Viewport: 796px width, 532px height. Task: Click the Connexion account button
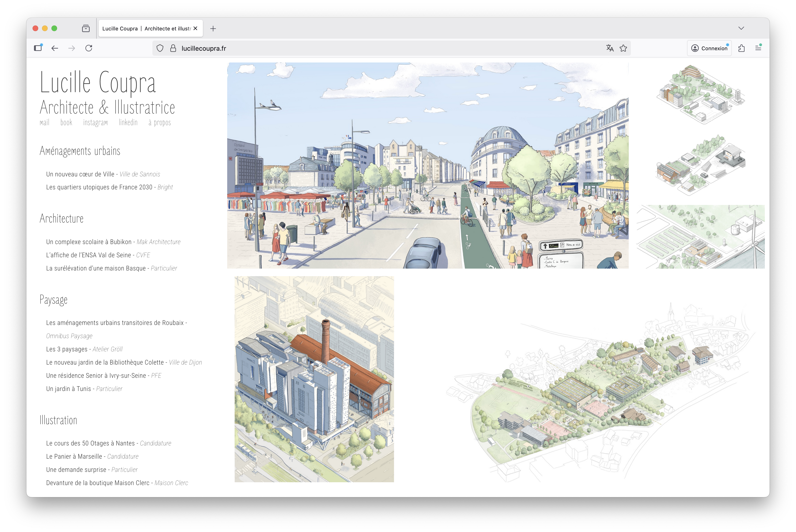(x=709, y=48)
